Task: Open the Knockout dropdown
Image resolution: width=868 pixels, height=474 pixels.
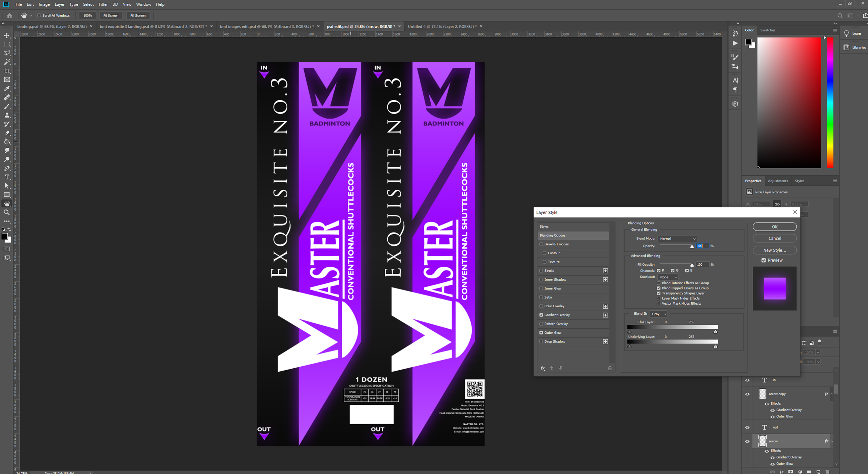Action: pos(668,277)
